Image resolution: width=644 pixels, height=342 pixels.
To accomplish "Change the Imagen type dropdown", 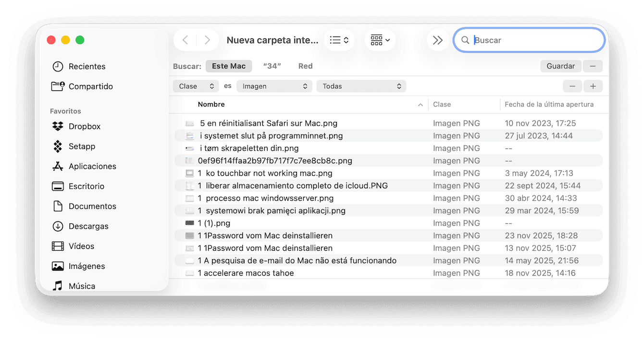I will pyautogui.click(x=274, y=86).
